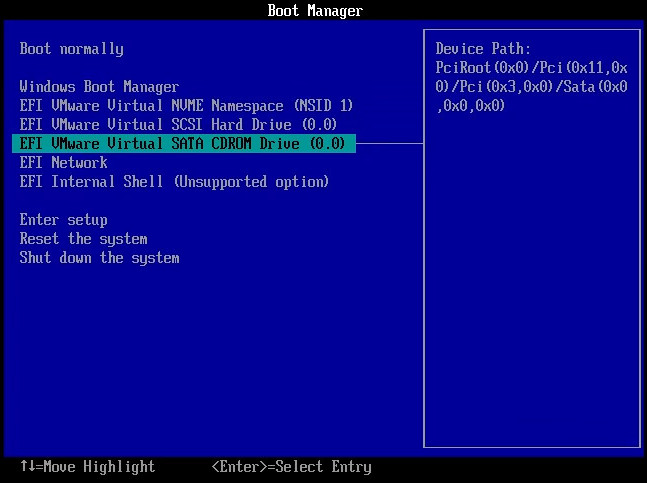Click the Device Path heading label

(x=483, y=49)
